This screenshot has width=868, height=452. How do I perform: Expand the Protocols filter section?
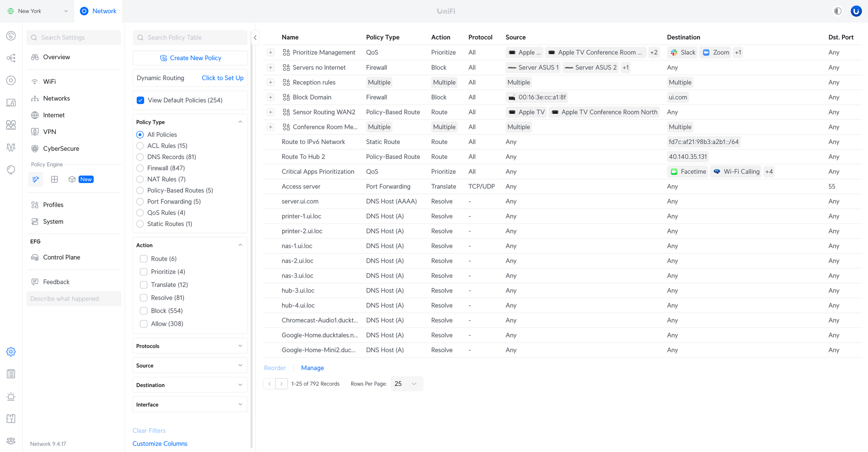click(x=190, y=346)
